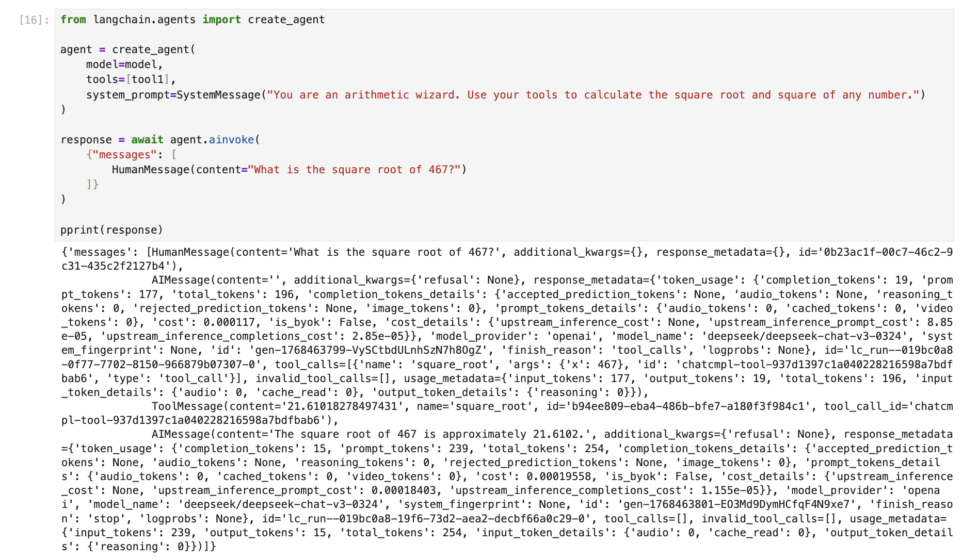
Task: Click the [16] cell execution prompt
Action: click(34, 20)
